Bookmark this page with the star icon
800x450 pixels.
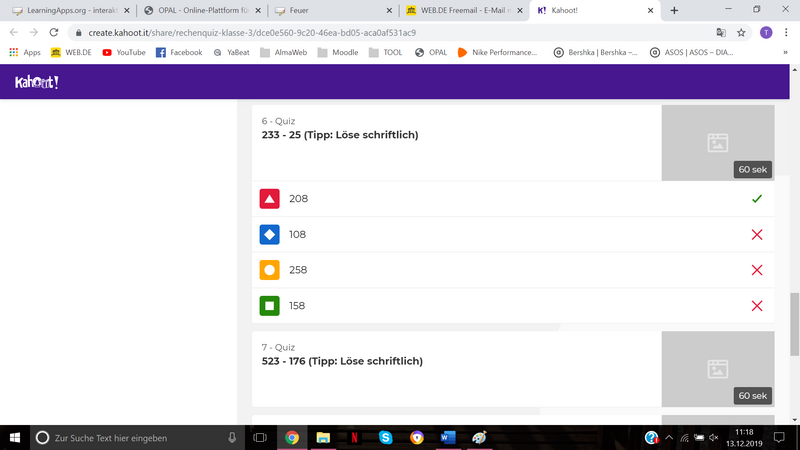click(741, 32)
